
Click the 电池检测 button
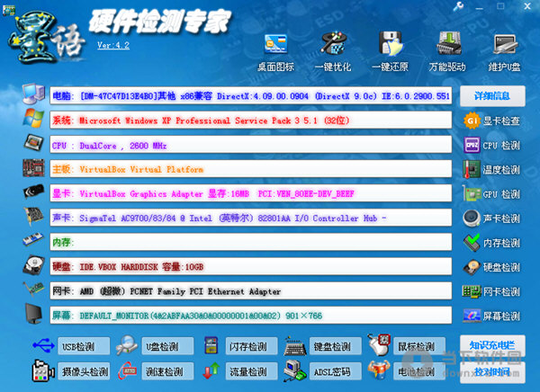[x=419, y=371]
